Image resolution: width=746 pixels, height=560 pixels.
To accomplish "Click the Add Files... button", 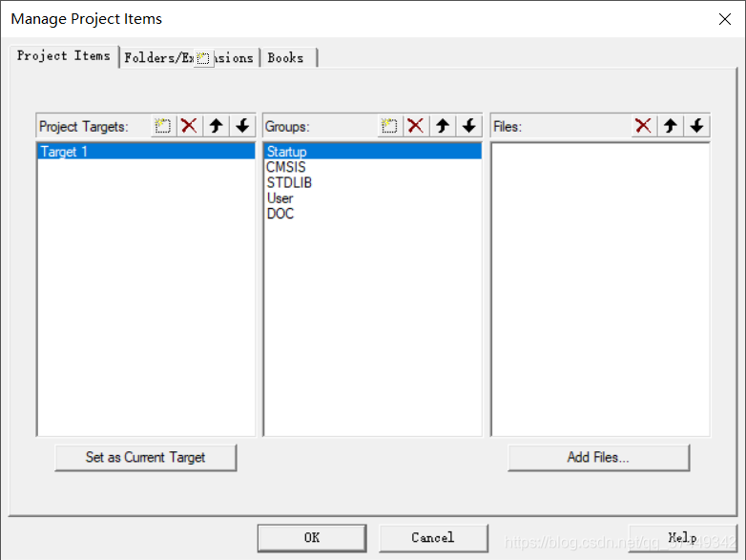I will (598, 458).
